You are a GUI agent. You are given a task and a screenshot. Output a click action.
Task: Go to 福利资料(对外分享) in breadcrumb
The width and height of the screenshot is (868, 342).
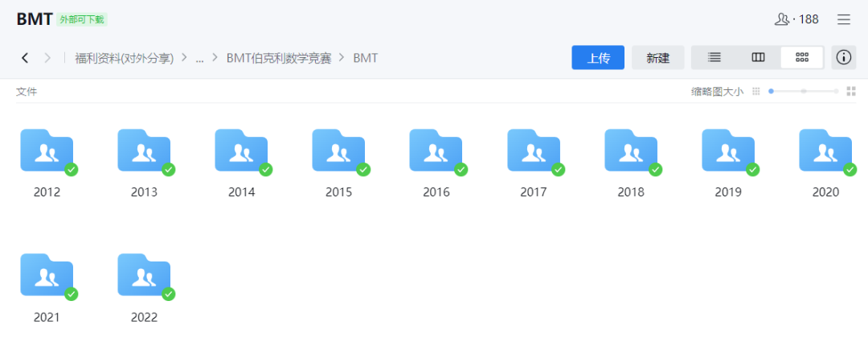pos(125,58)
